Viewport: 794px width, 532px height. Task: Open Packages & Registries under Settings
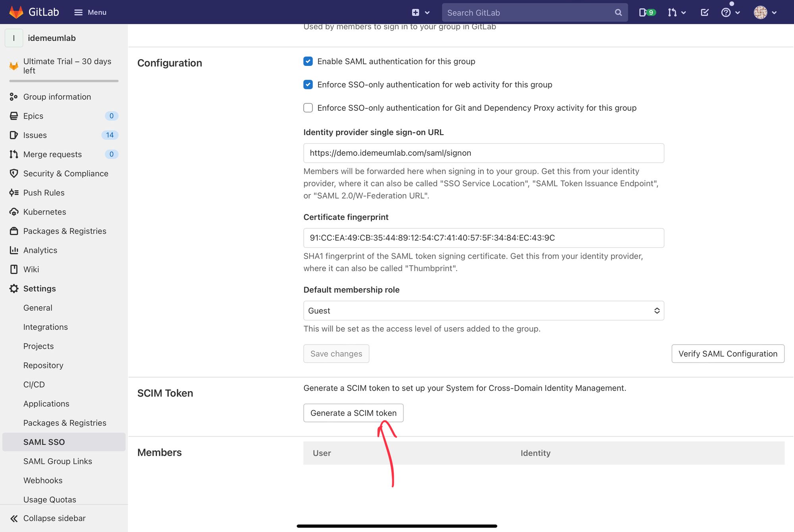coord(65,423)
